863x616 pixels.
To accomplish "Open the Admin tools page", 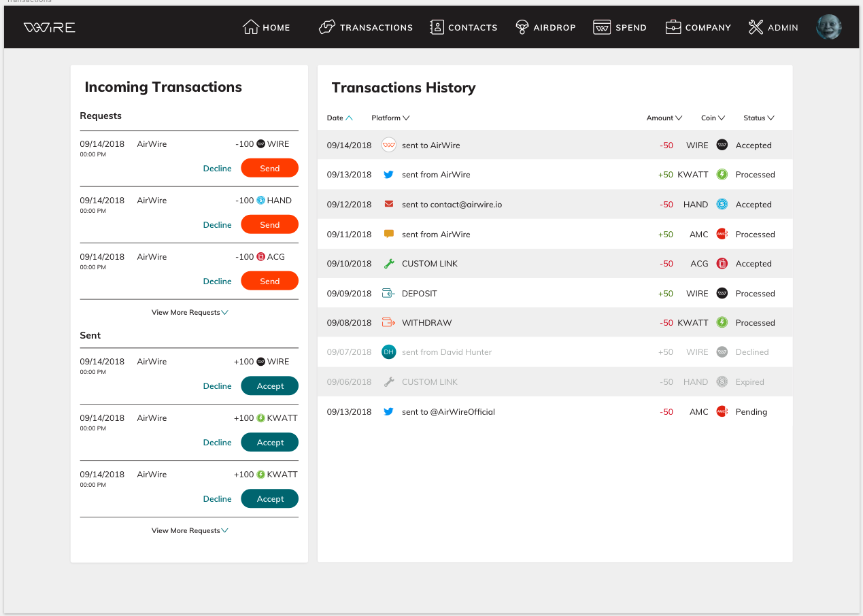I will point(773,27).
